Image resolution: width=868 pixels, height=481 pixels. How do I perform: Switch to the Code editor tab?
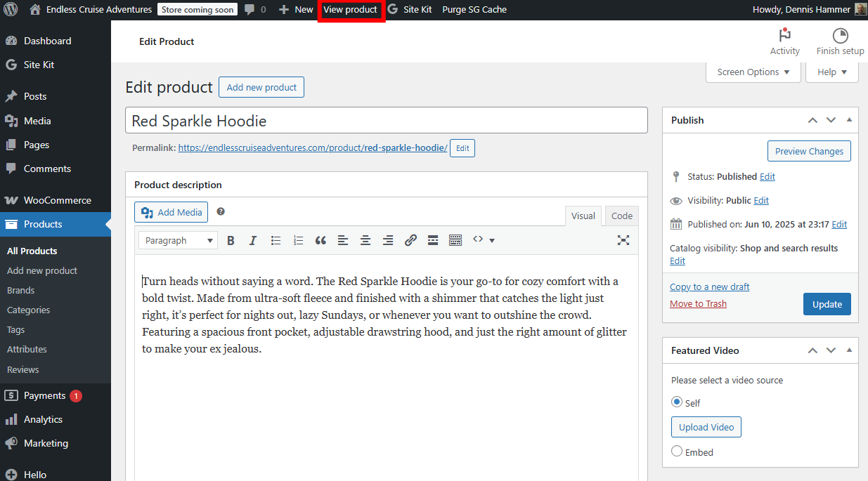tap(621, 216)
